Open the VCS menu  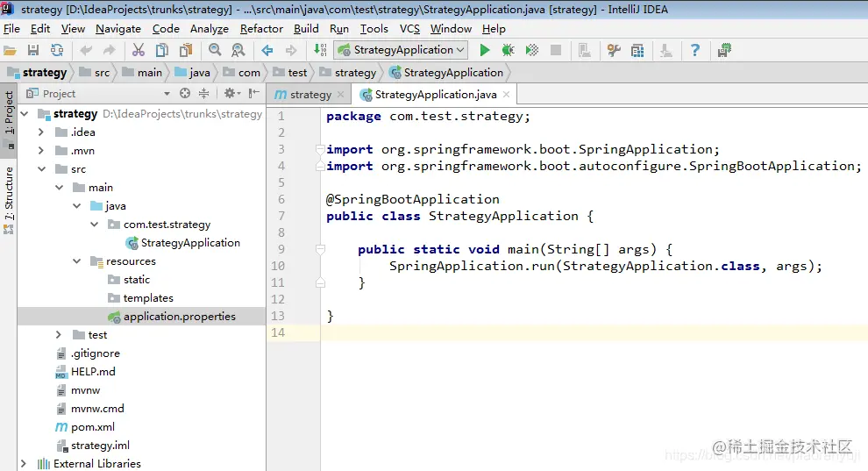click(x=409, y=29)
